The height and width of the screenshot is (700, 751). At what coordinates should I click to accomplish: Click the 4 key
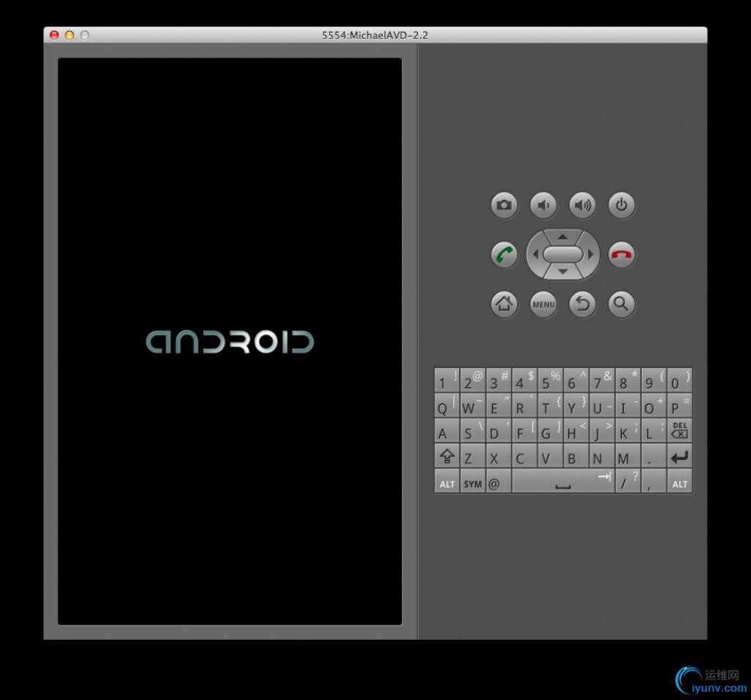click(524, 380)
